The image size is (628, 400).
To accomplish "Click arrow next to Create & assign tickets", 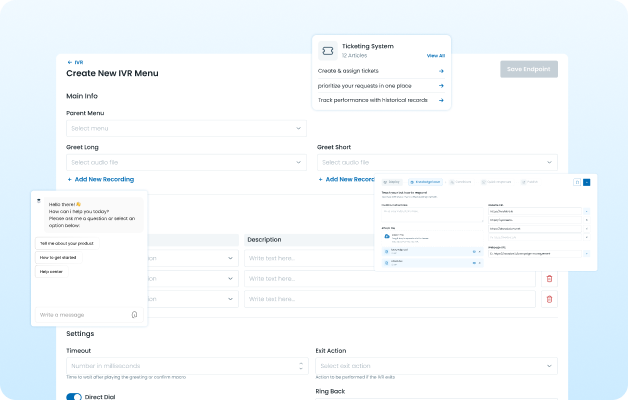I will click(441, 71).
